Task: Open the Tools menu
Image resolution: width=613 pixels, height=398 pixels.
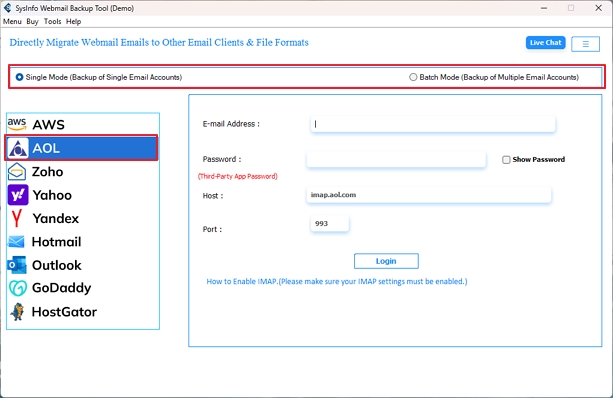Action: pos(52,22)
